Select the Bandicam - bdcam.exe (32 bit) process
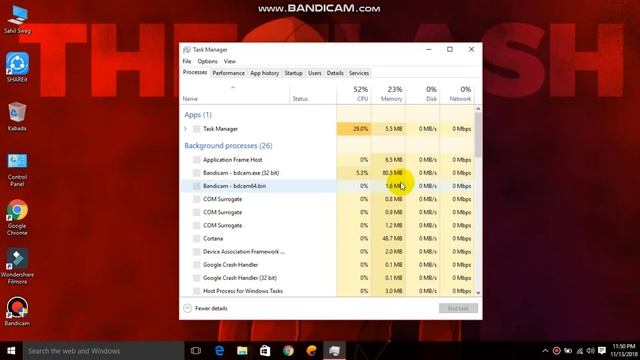 (x=327, y=173)
